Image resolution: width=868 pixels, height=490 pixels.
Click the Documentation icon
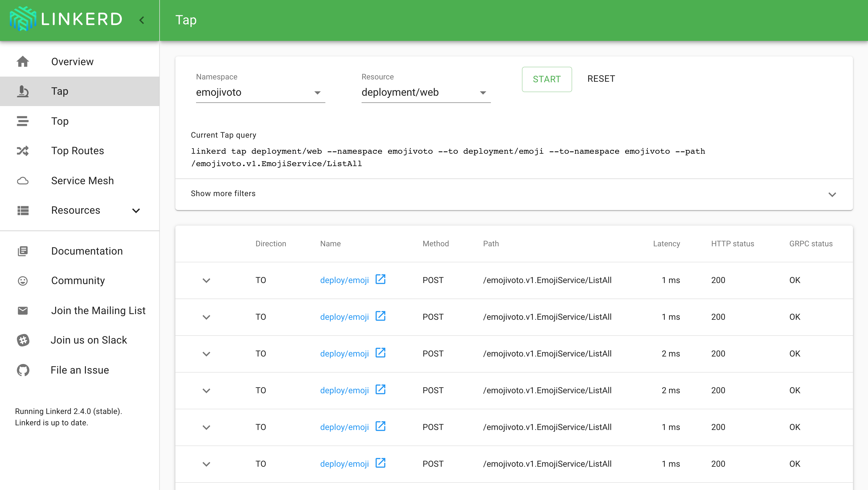(x=23, y=251)
